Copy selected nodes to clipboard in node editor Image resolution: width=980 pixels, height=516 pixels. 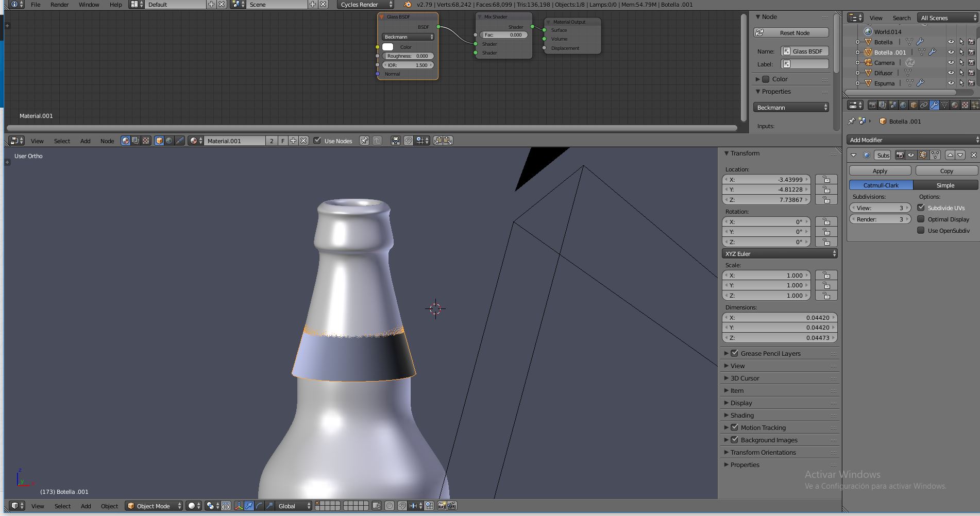coord(437,141)
